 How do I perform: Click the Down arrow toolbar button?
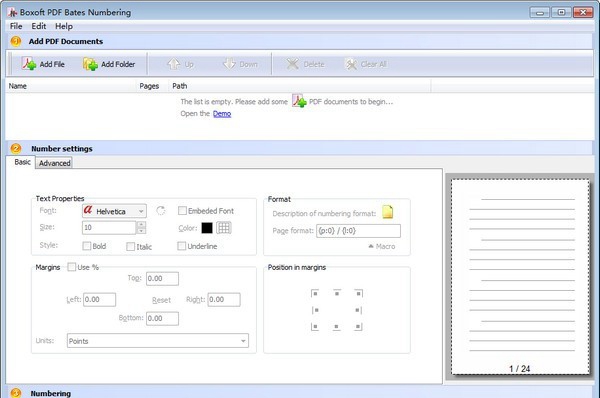click(240, 64)
